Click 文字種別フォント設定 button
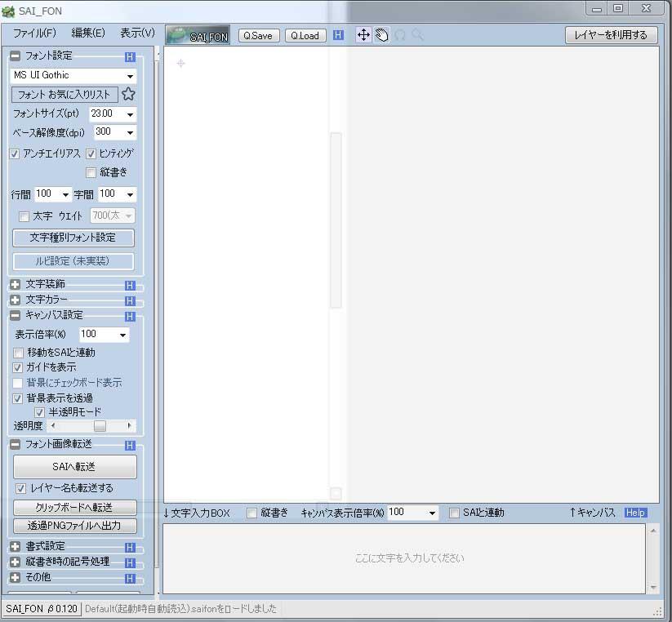The height and width of the screenshot is (622, 672). (x=73, y=238)
